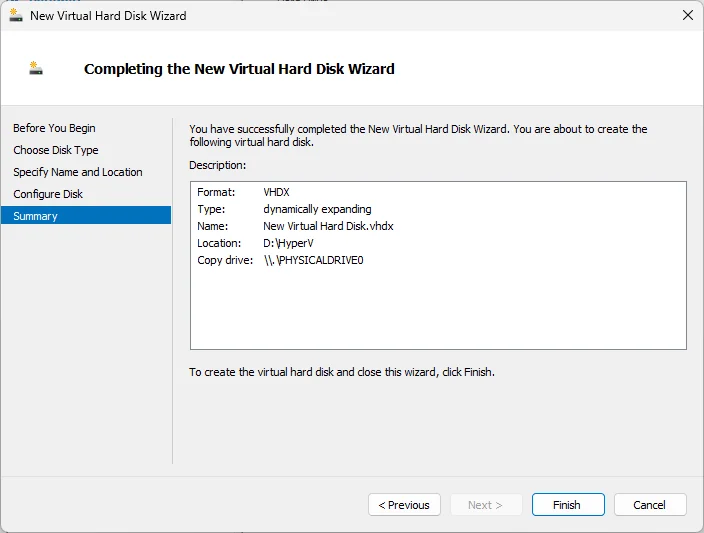704x533 pixels.
Task: Click the 'Copy drive:' label
Action: (225, 260)
